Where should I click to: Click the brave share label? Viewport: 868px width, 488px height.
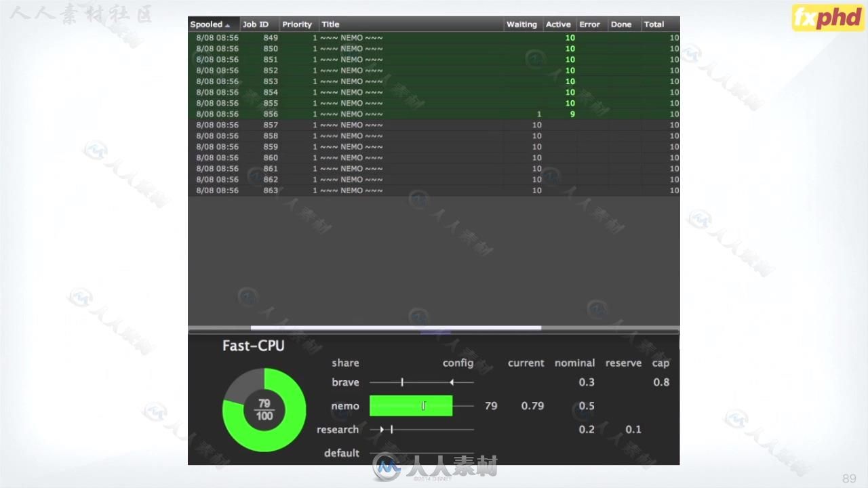pos(345,382)
